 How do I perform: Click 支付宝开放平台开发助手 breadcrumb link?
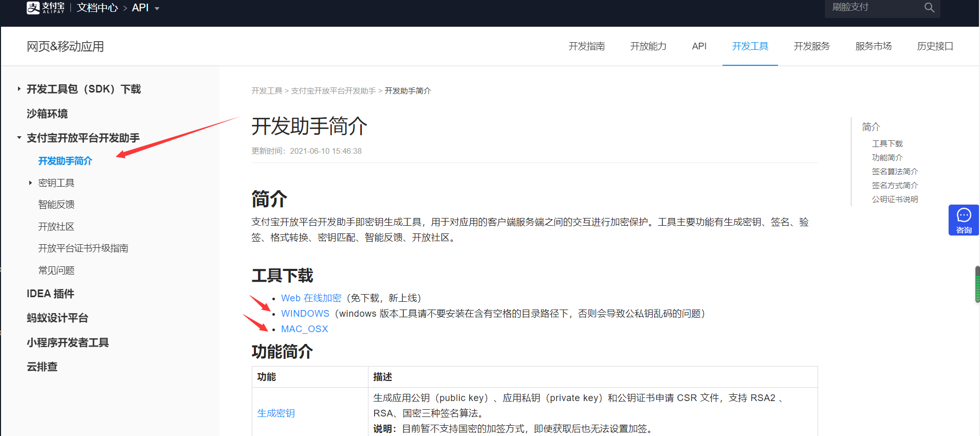[x=334, y=90]
